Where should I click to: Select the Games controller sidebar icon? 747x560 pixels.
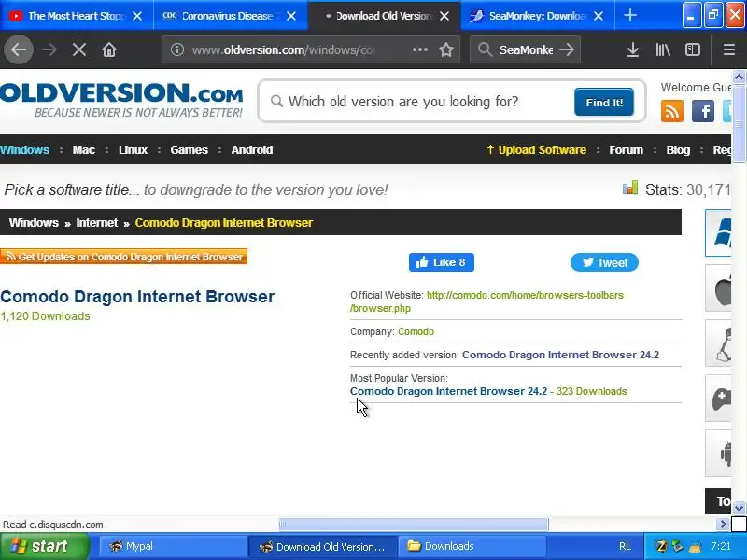click(x=718, y=399)
